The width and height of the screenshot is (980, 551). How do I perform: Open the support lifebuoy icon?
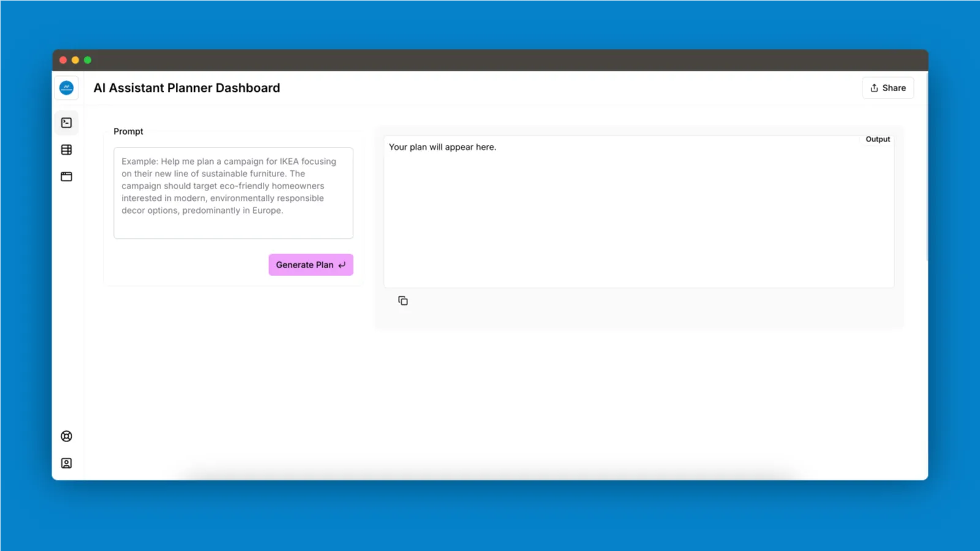67,437
